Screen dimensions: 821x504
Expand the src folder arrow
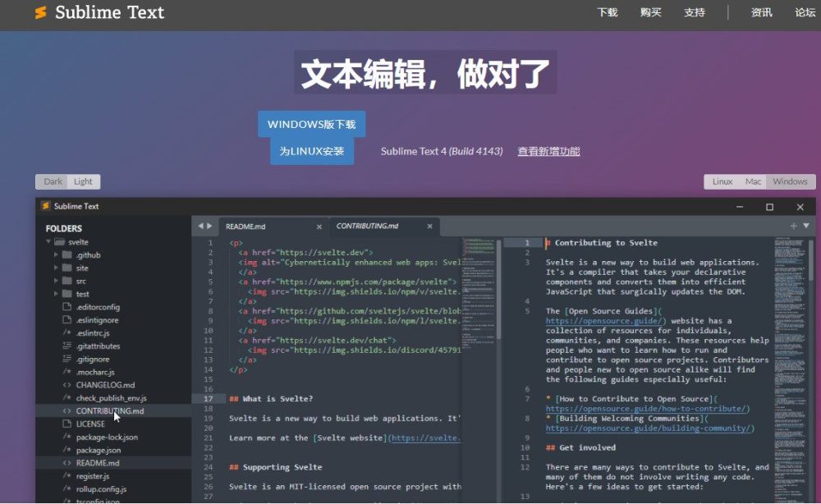coord(56,281)
